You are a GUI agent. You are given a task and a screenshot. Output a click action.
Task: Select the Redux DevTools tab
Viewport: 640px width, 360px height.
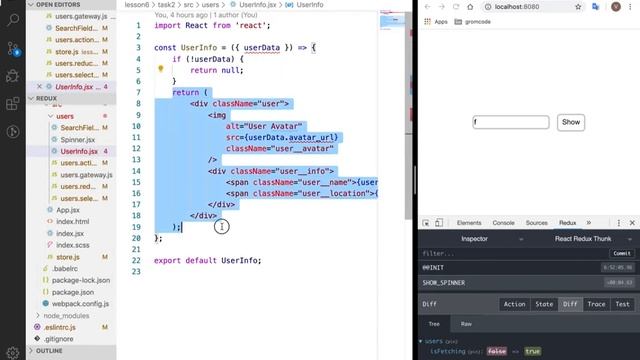[x=567, y=223]
